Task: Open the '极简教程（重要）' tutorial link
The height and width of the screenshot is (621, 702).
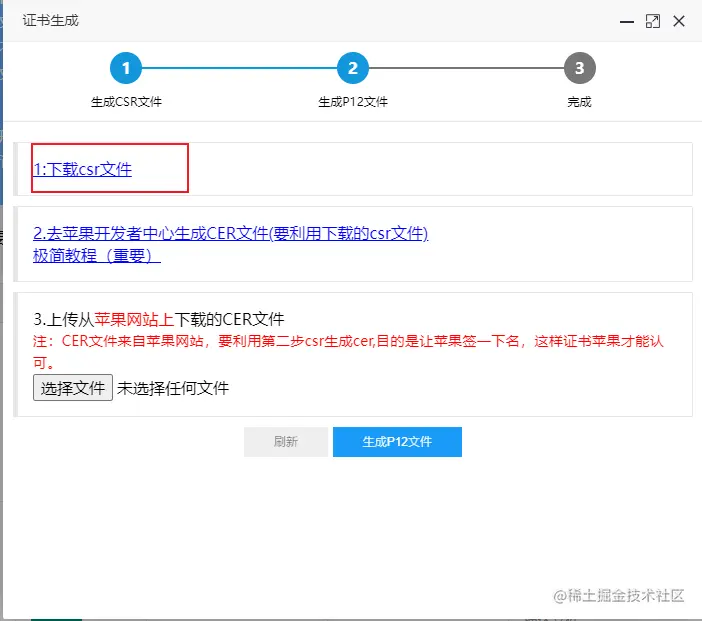Action: 97,256
